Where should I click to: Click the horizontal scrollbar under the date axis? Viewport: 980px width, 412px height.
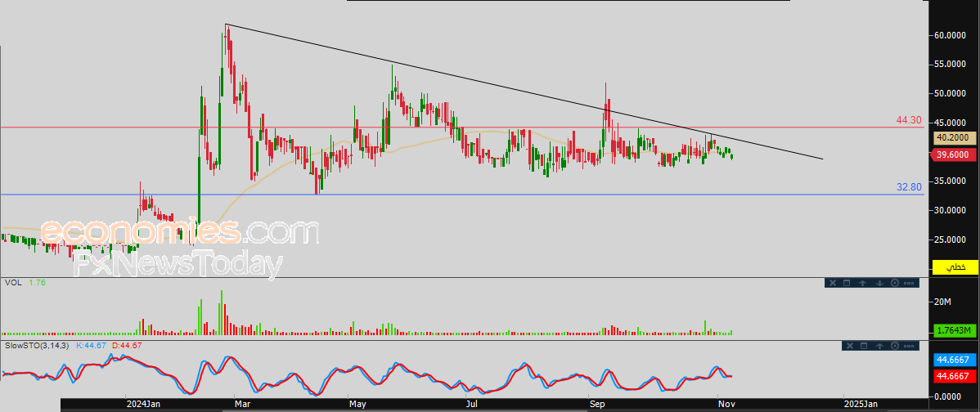[491, 409]
